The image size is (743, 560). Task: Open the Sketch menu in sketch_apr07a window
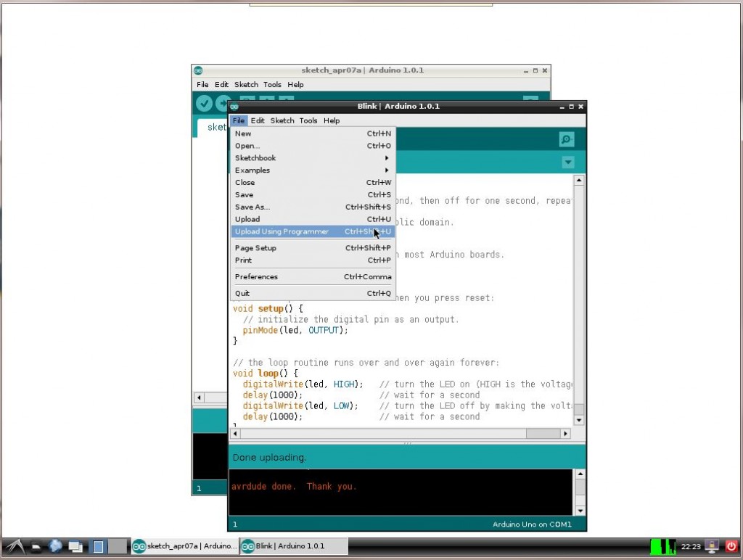(x=246, y=84)
